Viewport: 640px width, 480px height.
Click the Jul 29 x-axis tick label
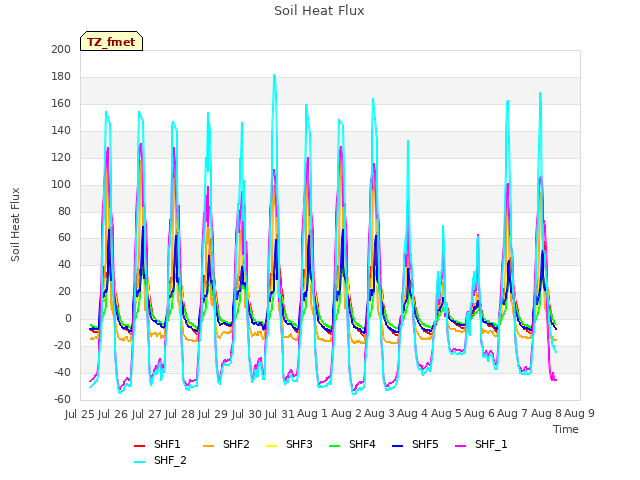point(213,414)
